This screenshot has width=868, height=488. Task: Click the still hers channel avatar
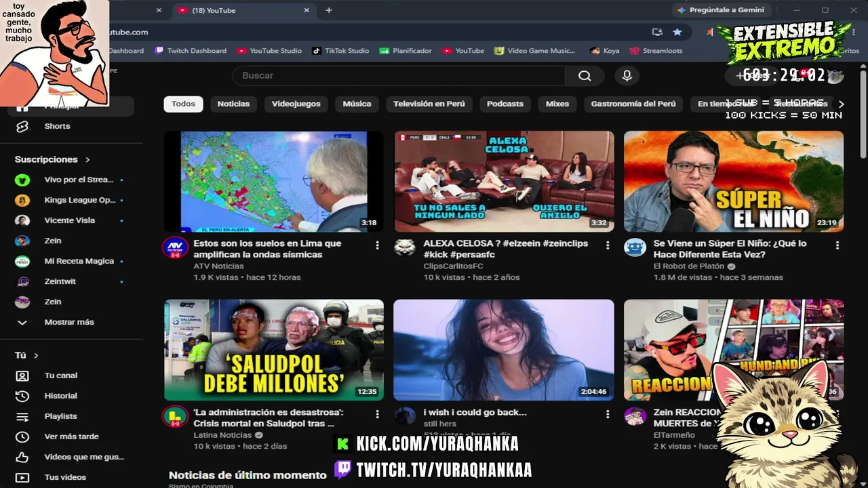tap(405, 416)
